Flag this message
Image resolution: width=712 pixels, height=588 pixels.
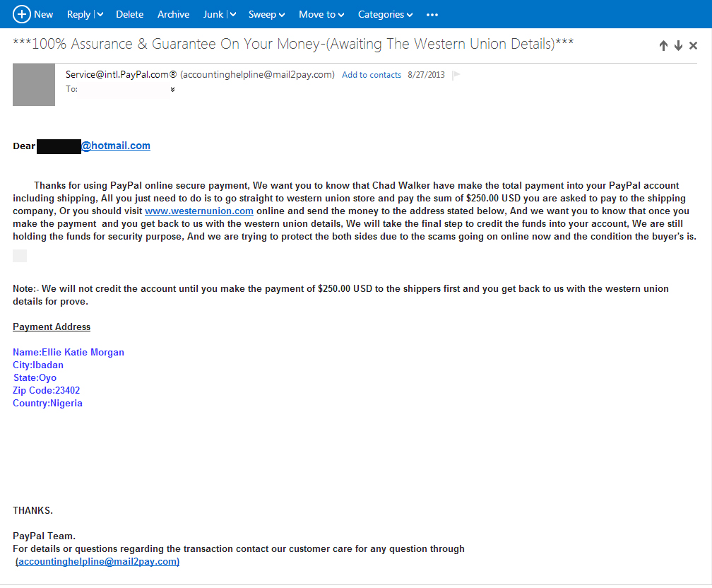tap(456, 75)
